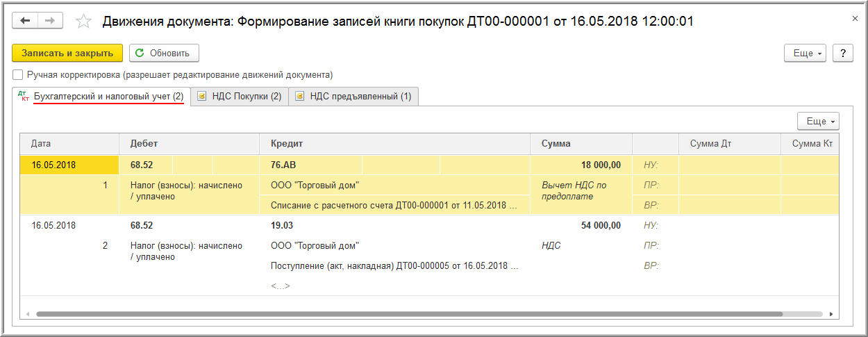Click the НДС Покупки tab register icon
The width and height of the screenshot is (868, 337).
tap(201, 97)
